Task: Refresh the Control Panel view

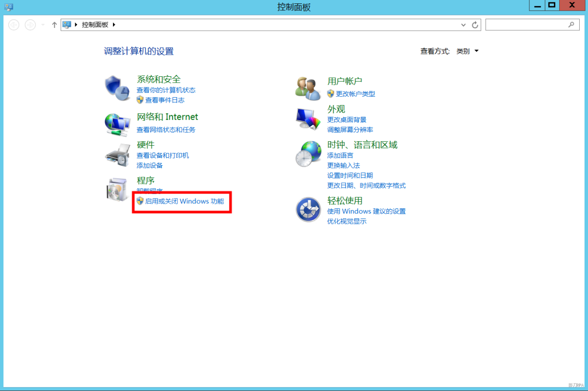Action: coord(475,24)
